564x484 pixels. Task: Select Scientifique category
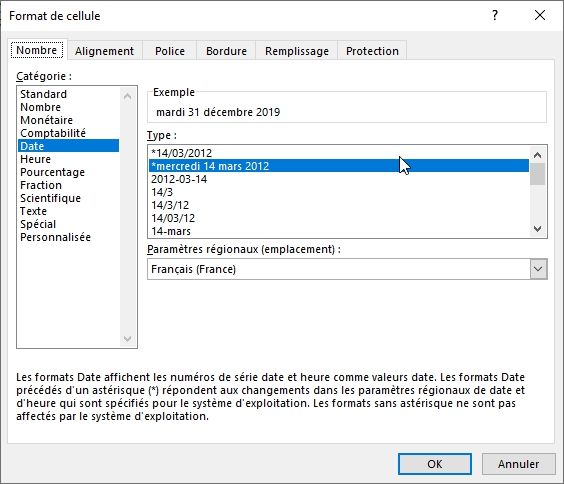[x=68, y=198]
